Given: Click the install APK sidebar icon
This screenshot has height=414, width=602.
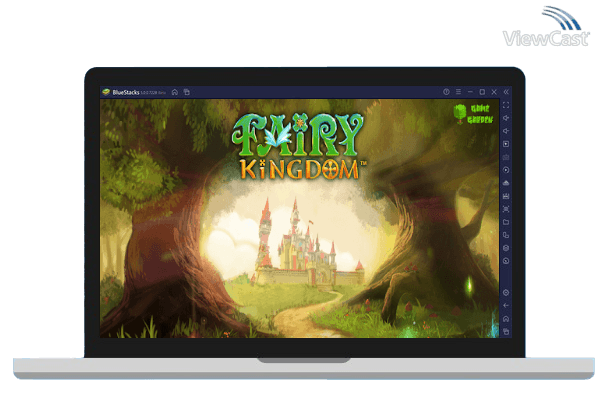Looking at the screenshot, I should click(x=506, y=183).
